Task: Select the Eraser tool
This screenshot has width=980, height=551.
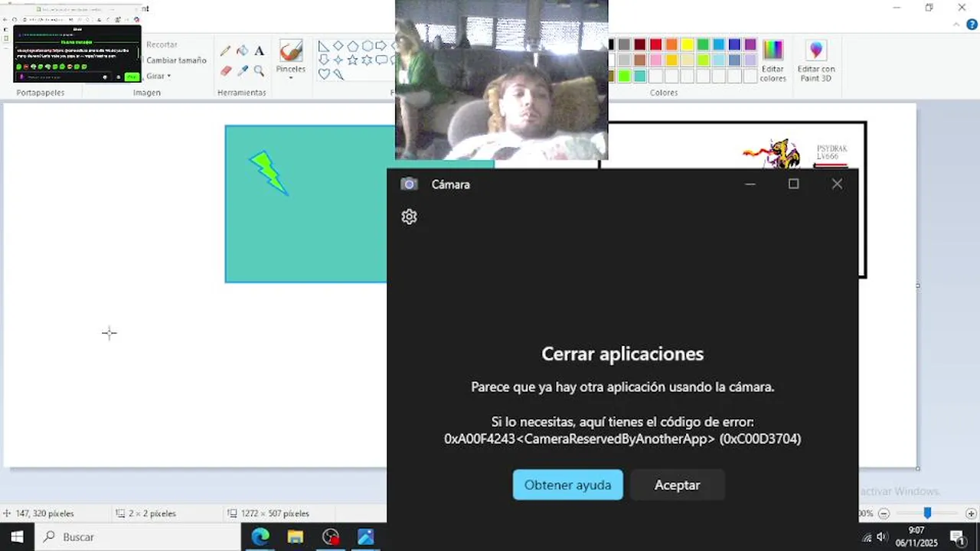Action: tap(225, 70)
